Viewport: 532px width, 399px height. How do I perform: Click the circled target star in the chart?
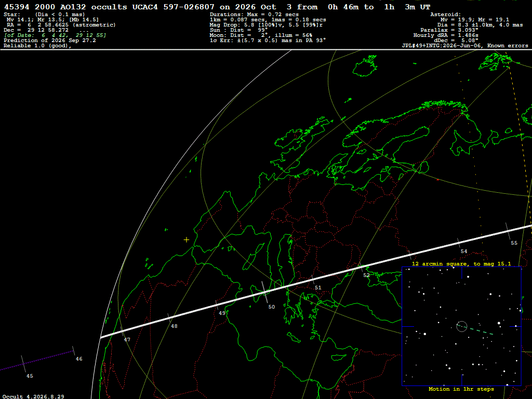point(462,326)
